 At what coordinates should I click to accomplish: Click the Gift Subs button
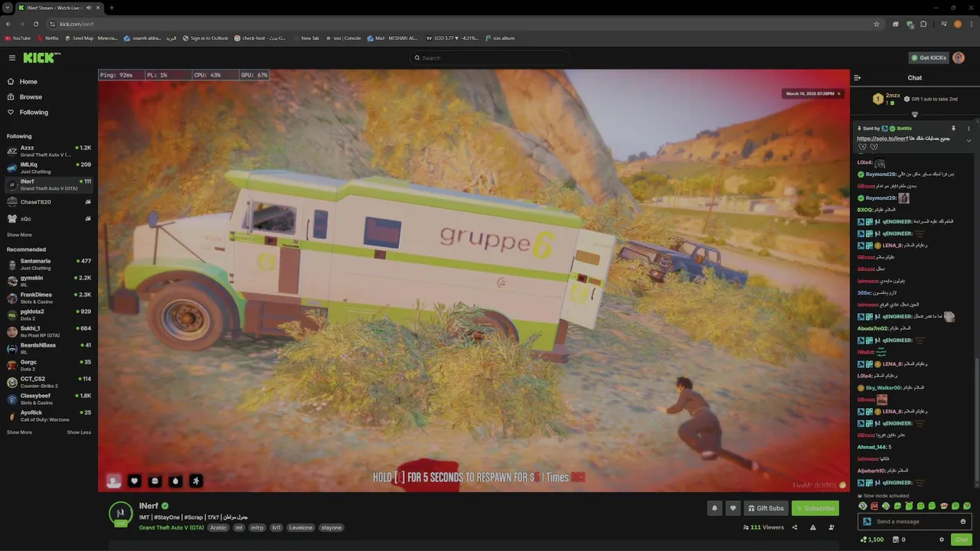pyautogui.click(x=766, y=508)
